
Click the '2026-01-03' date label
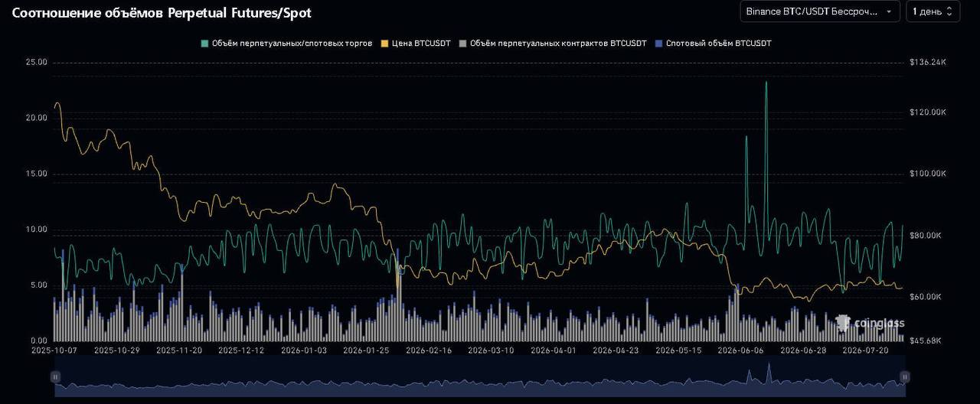point(303,350)
